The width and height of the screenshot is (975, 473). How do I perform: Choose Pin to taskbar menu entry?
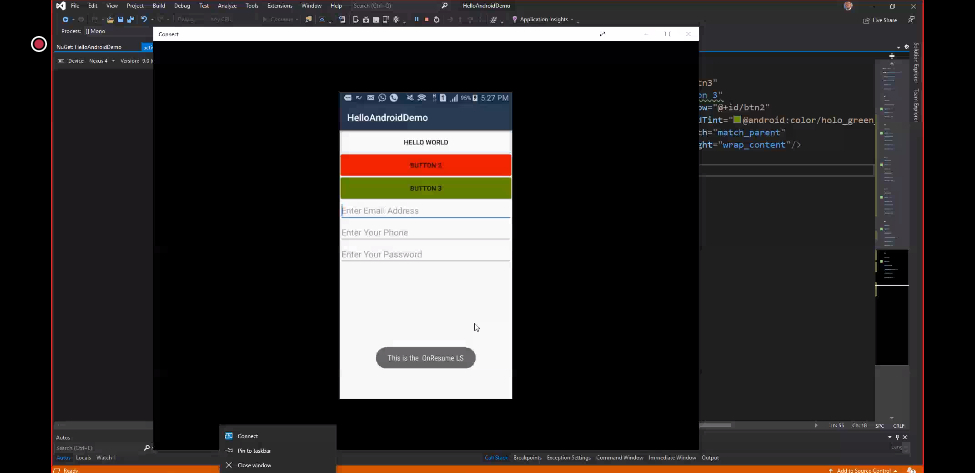pos(277,451)
